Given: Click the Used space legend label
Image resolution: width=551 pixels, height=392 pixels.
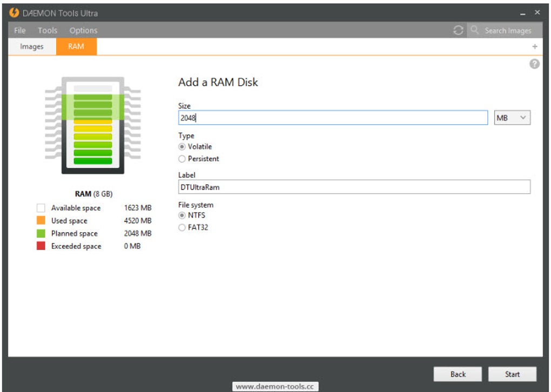Looking at the screenshot, I should (69, 221).
